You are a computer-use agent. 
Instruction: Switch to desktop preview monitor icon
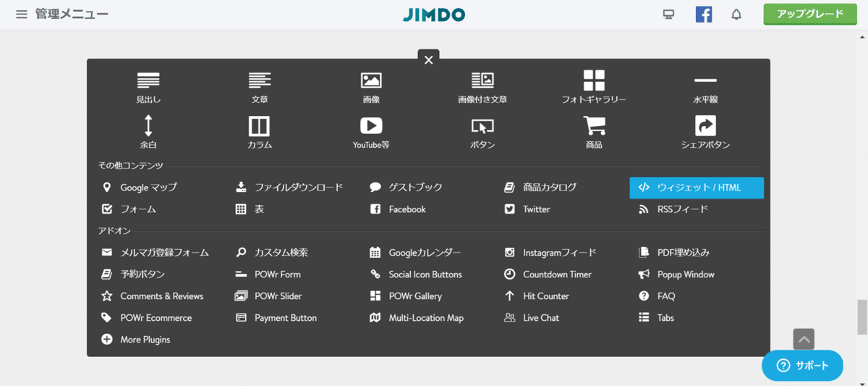(668, 14)
